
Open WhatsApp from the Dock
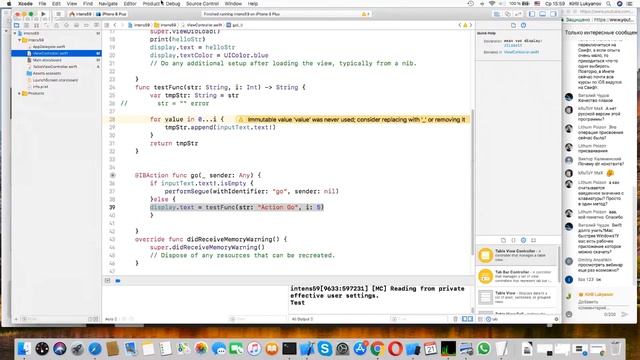click(484, 349)
